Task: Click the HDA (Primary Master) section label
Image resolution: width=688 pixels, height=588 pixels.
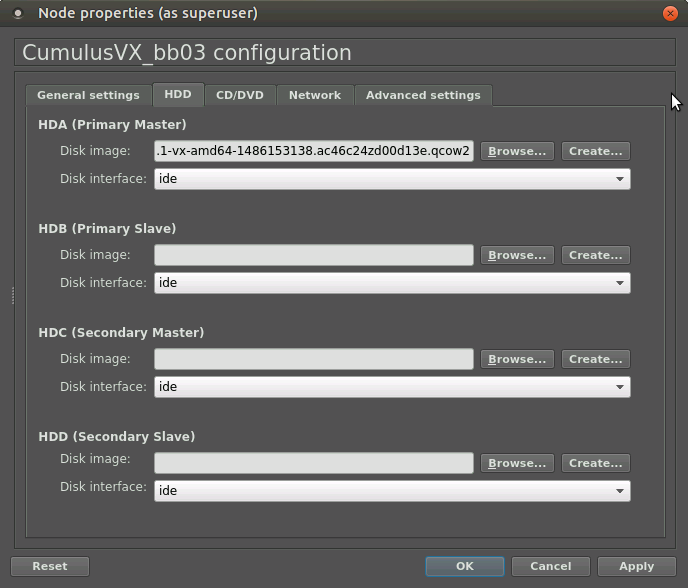Action: (x=112, y=125)
